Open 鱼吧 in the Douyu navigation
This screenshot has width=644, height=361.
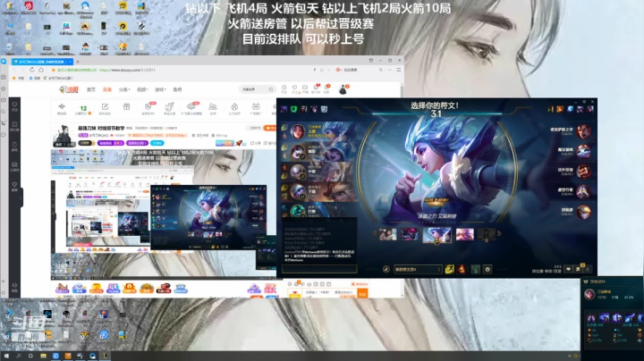(177, 89)
